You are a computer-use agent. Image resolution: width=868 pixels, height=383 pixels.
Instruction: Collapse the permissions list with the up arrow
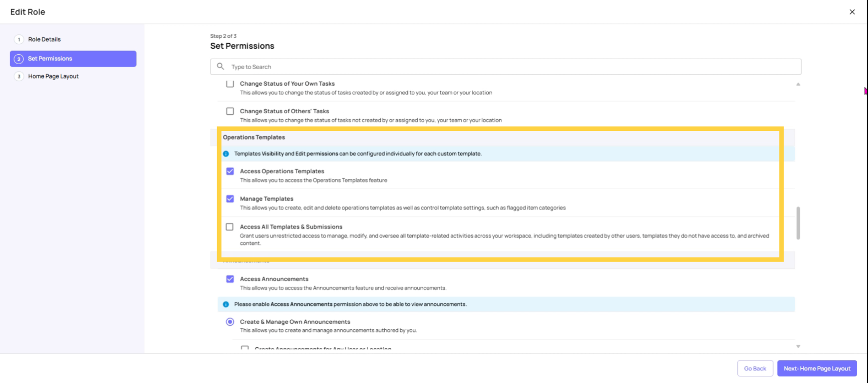click(798, 84)
